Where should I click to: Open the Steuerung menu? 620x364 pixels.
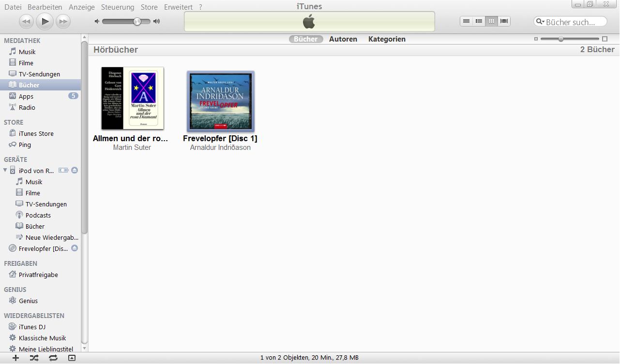click(118, 7)
